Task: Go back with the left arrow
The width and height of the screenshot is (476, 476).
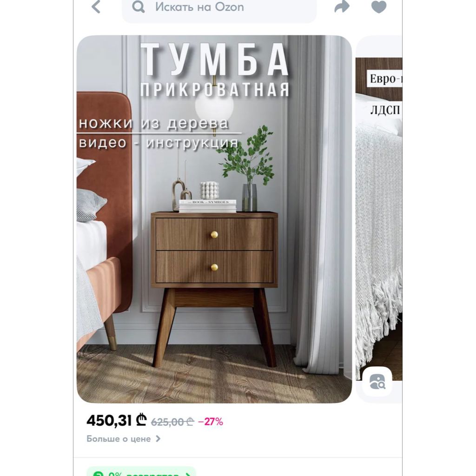Action: click(96, 7)
